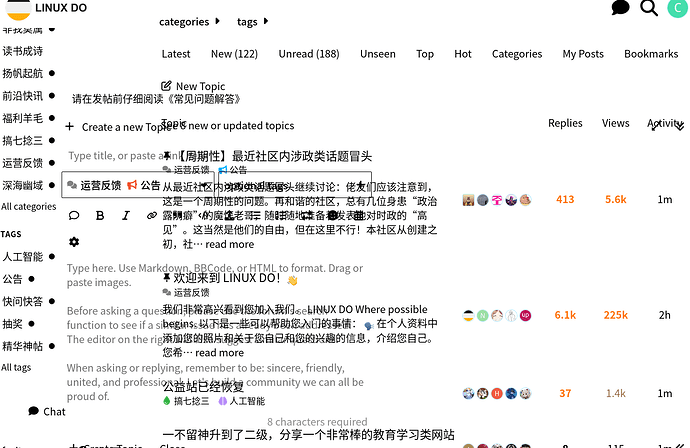Open the Categories tab
Screen dimensions: 690x448
[x=517, y=54]
